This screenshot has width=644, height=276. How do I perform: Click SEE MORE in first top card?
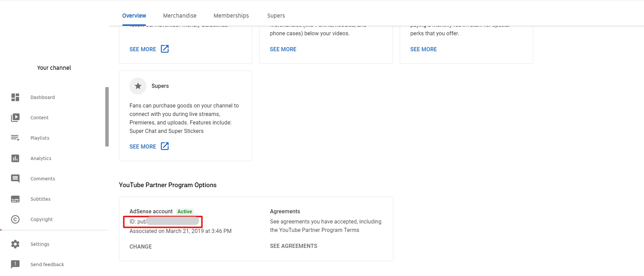click(x=143, y=49)
